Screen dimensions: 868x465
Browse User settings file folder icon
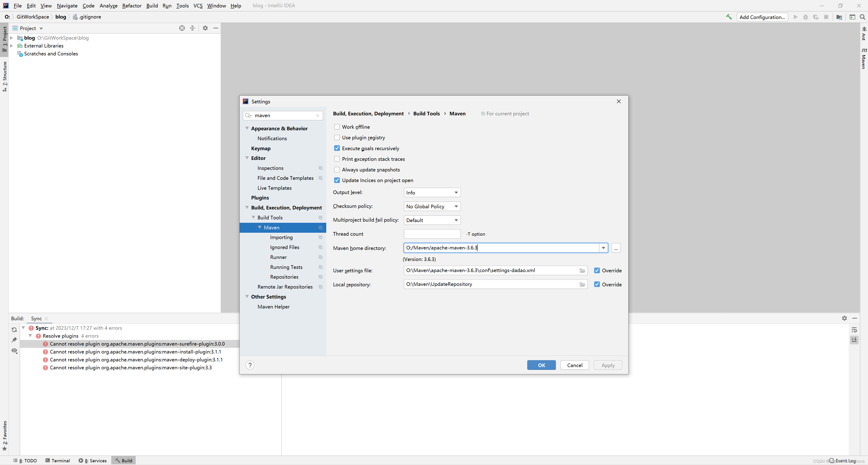(x=582, y=270)
